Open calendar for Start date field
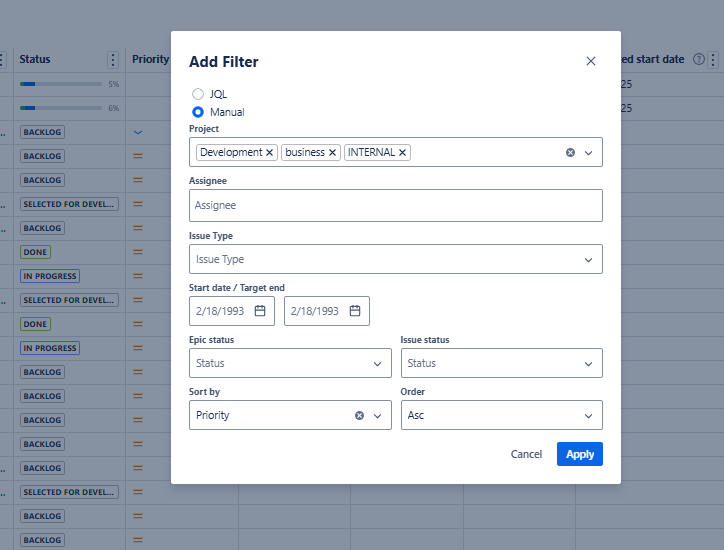This screenshot has height=550, width=724. coord(260,311)
